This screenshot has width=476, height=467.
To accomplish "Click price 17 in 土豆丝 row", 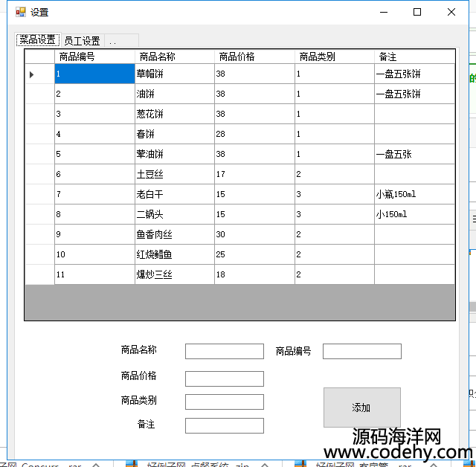I will [x=254, y=174].
